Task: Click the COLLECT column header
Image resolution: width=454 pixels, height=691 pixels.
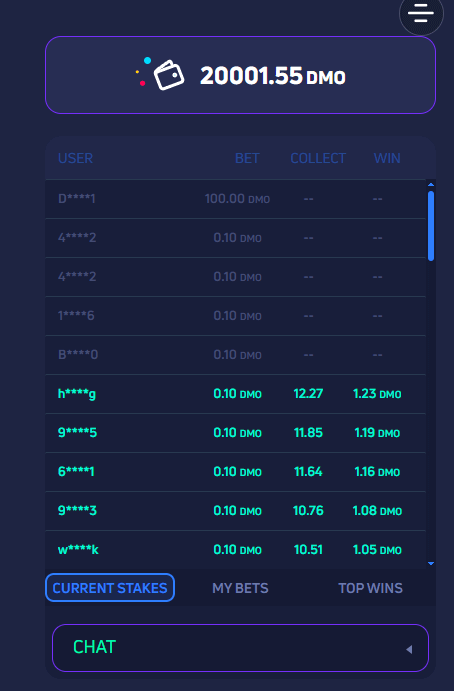Action: click(x=318, y=158)
